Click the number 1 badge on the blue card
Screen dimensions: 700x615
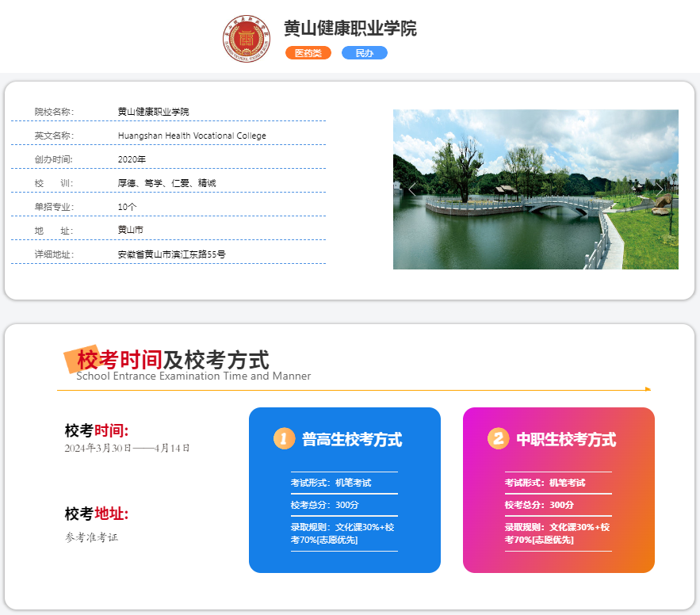(x=285, y=438)
